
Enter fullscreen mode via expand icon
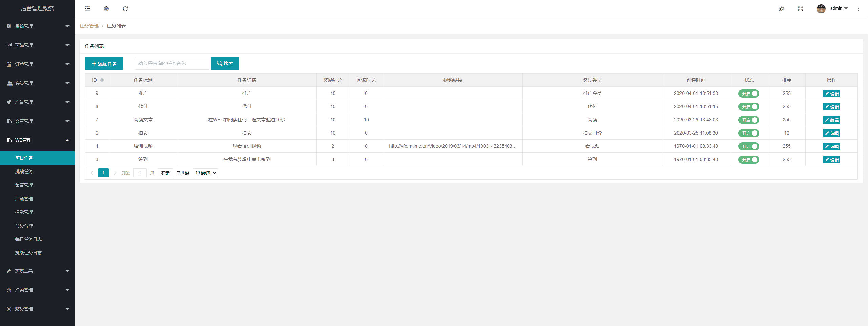click(x=801, y=9)
